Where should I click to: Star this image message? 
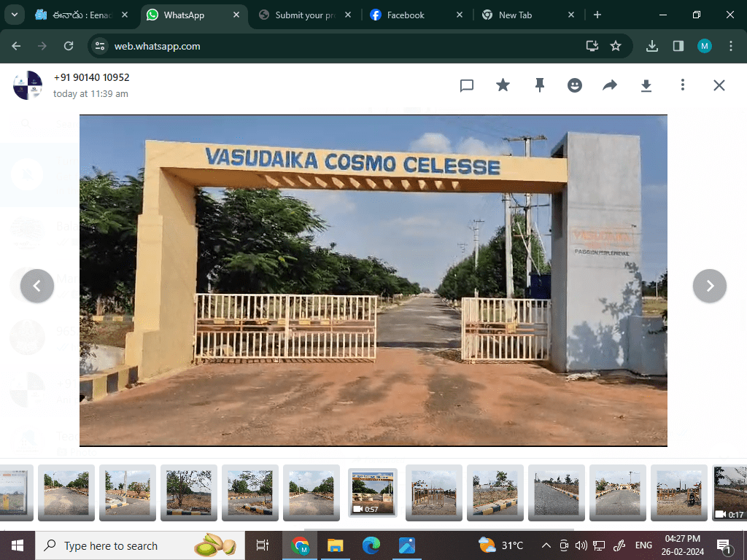click(503, 85)
